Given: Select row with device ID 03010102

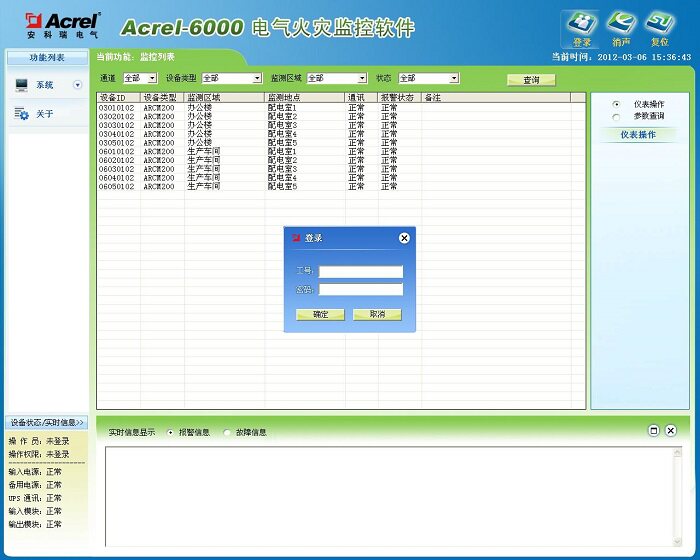Looking at the screenshot, I should (342, 108).
